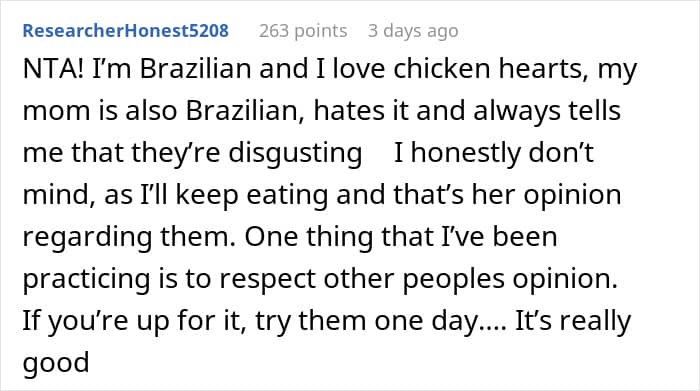Click the phrase always tells

tap(547, 111)
